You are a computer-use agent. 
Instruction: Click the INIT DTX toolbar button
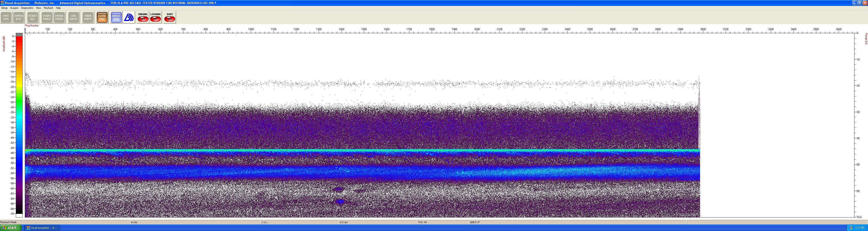[6, 18]
